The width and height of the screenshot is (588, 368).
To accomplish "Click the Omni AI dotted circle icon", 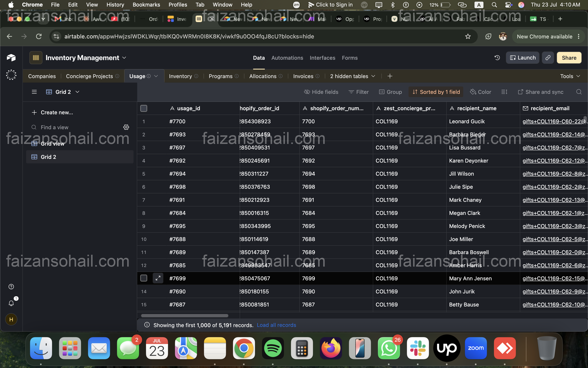I will coord(11,75).
